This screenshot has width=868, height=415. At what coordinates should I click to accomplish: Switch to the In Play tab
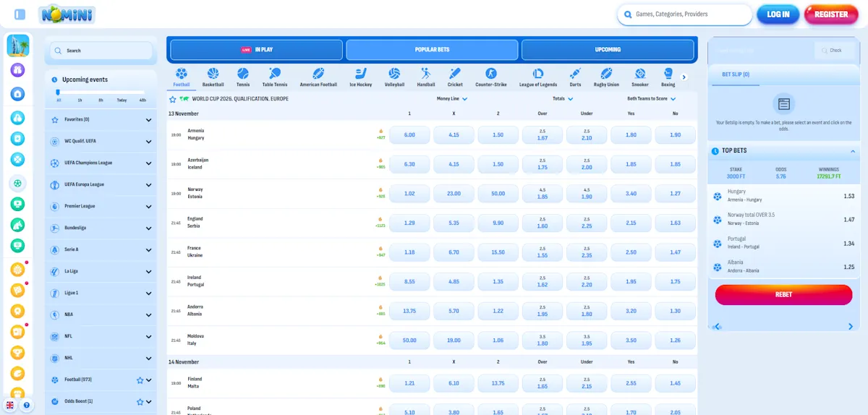pos(256,50)
